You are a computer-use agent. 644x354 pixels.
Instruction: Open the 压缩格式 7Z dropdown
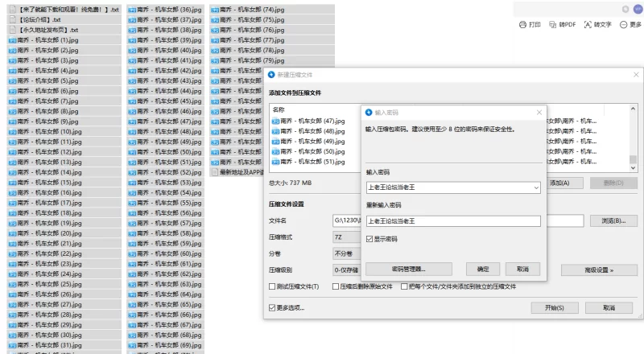click(x=346, y=237)
